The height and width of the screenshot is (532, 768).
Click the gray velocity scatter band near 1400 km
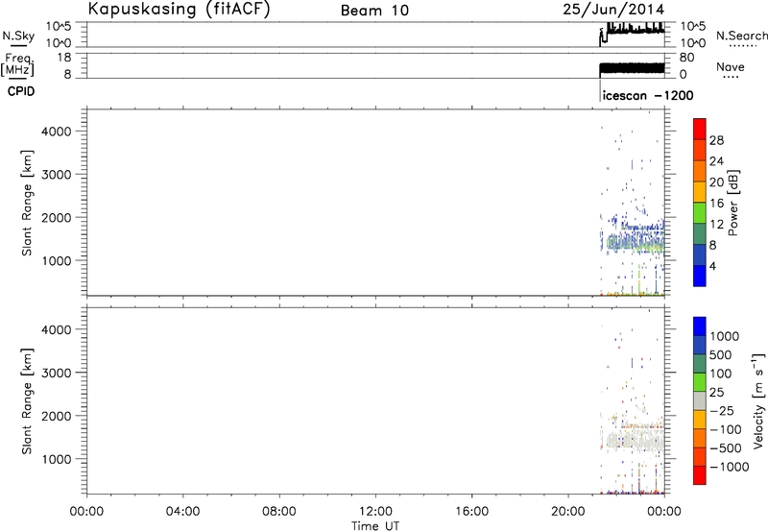point(636,441)
